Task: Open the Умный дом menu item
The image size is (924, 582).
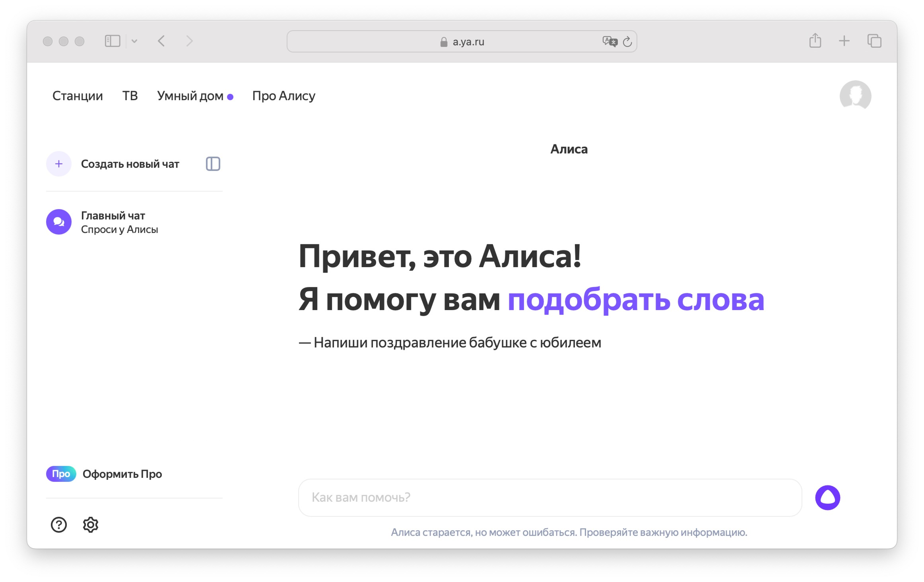Action: [x=190, y=96]
